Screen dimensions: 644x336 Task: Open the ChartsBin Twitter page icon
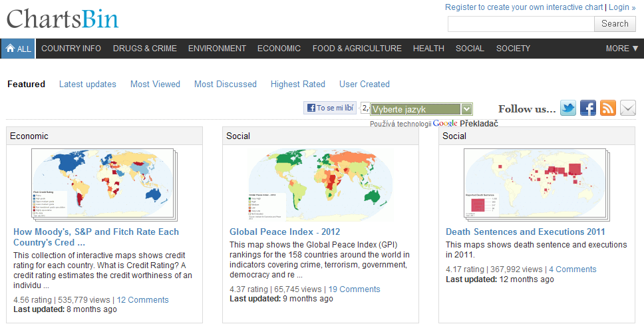(x=568, y=108)
